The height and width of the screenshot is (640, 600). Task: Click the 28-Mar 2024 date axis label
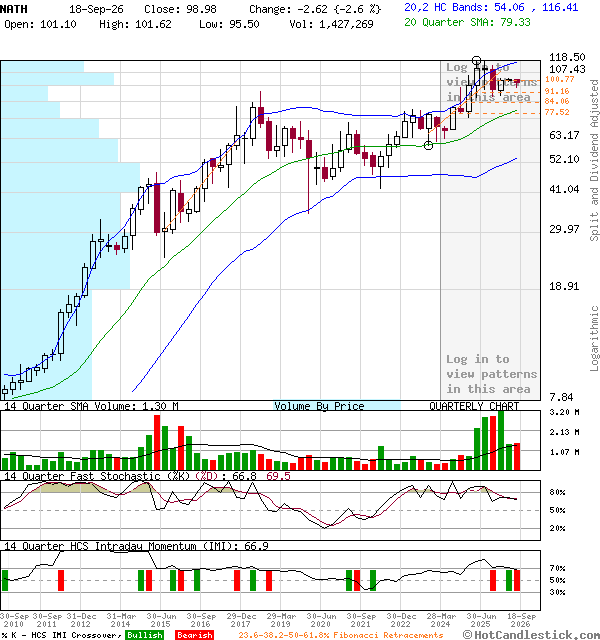click(441, 620)
